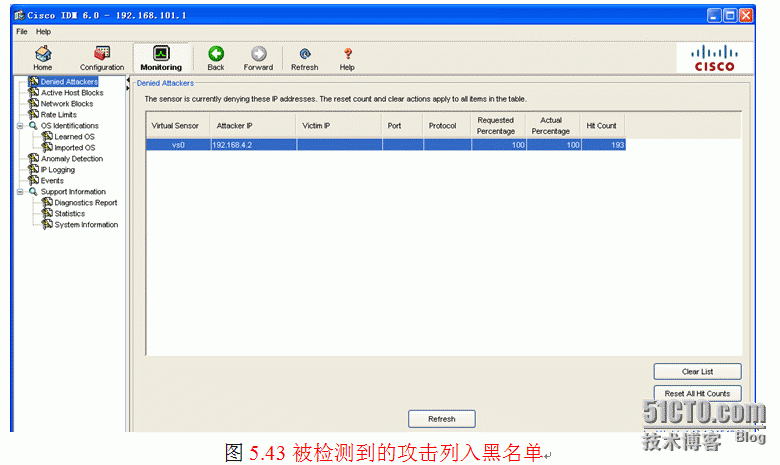Screen dimensions: 780x465
Task: Open Anomaly Detection in the tree
Action: 72,159
